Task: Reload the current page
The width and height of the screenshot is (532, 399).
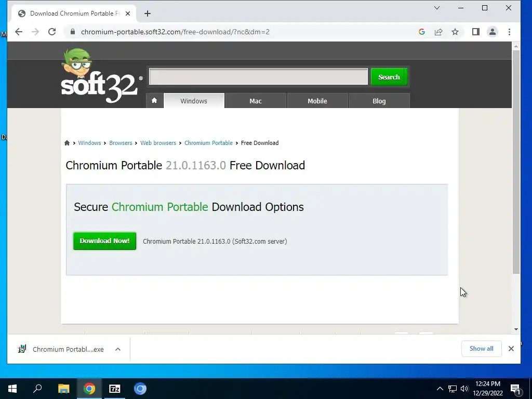Action: [52, 32]
